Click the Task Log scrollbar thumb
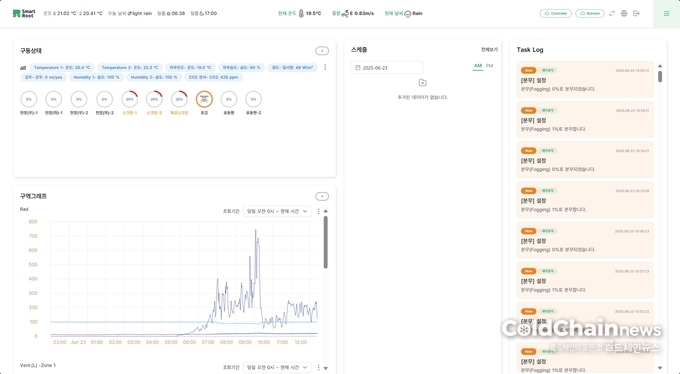This screenshot has width=680, height=374. [660, 76]
